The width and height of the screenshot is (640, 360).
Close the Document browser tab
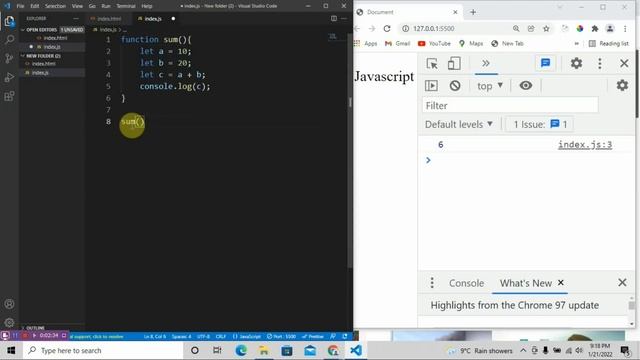pos(455,12)
